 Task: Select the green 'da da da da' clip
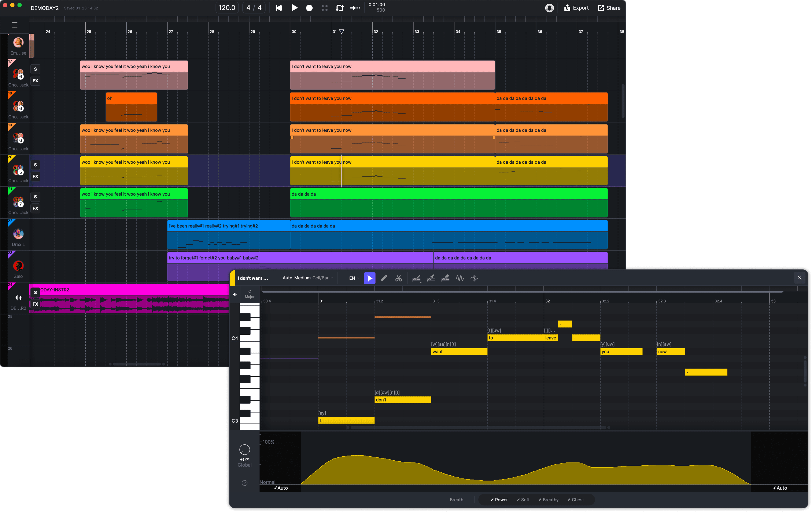[449, 203]
